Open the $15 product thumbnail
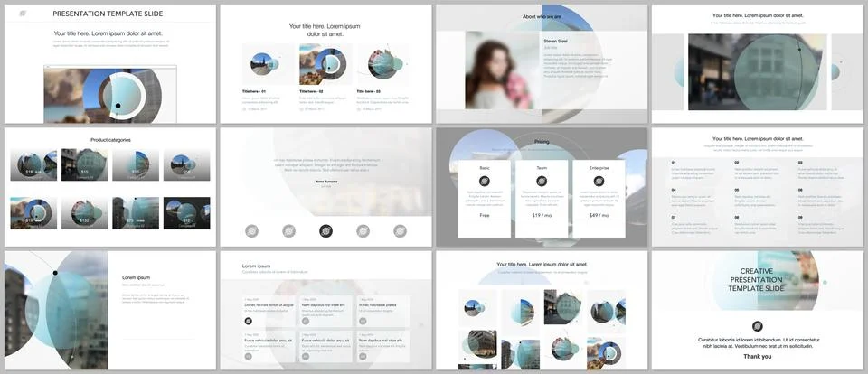This screenshot has height=374, width=868. click(85, 164)
